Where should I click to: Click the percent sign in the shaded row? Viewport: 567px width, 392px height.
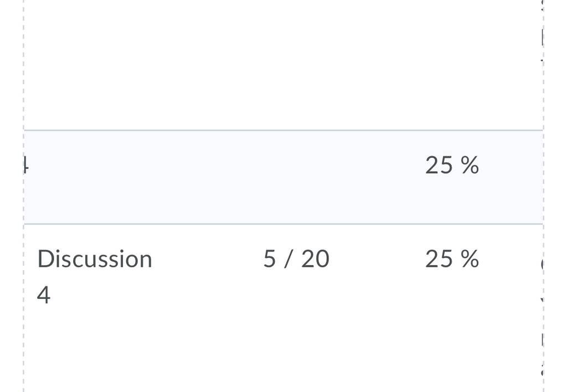[x=470, y=165]
